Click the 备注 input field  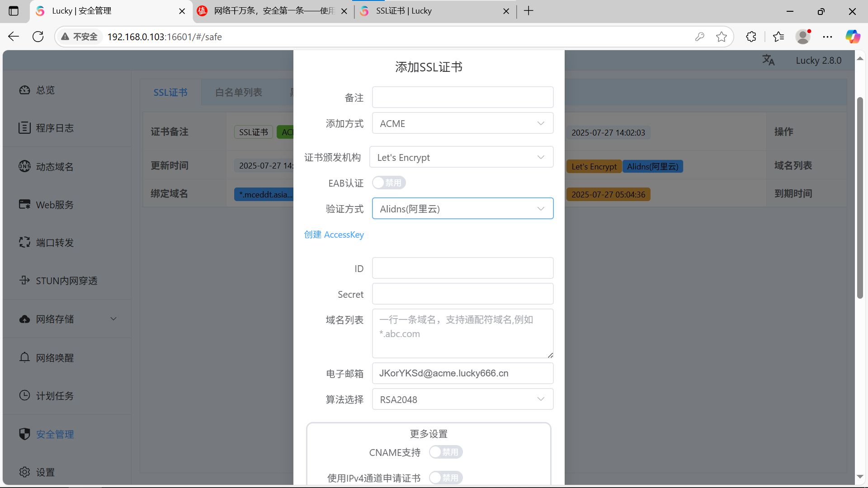[x=462, y=97]
